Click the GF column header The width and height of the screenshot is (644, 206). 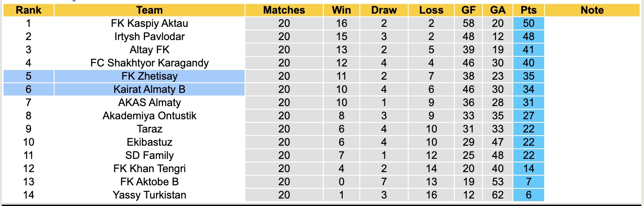(x=468, y=10)
